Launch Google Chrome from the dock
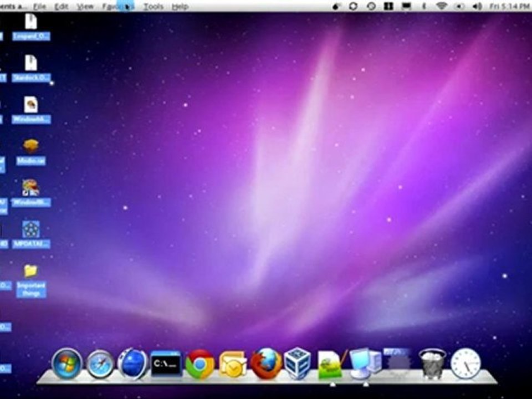Image resolution: width=532 pixels, height=399 pixels. coord(199,365)
